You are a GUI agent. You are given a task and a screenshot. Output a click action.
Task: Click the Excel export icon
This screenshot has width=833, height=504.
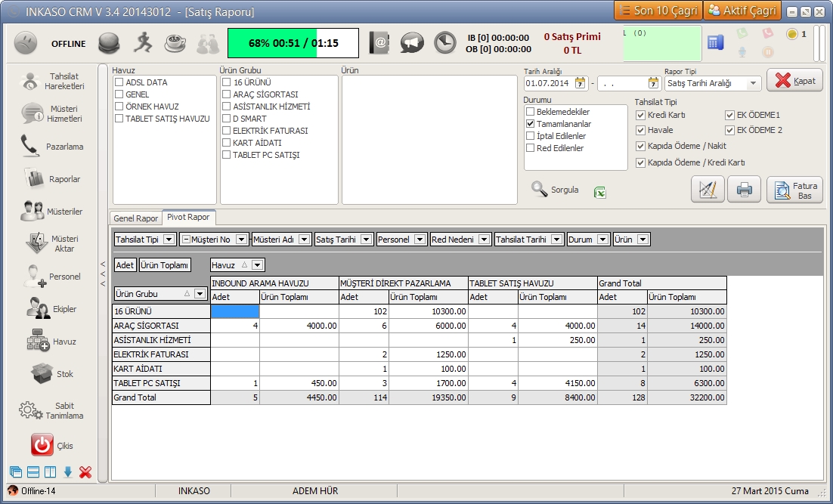[x=599, y=192]
